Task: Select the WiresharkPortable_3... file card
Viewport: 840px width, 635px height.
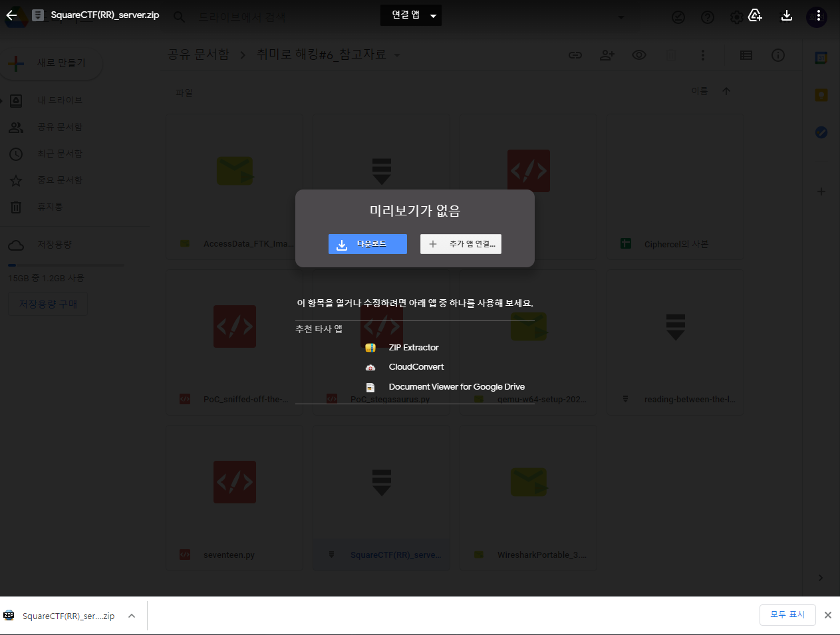Action: (529, 498)
